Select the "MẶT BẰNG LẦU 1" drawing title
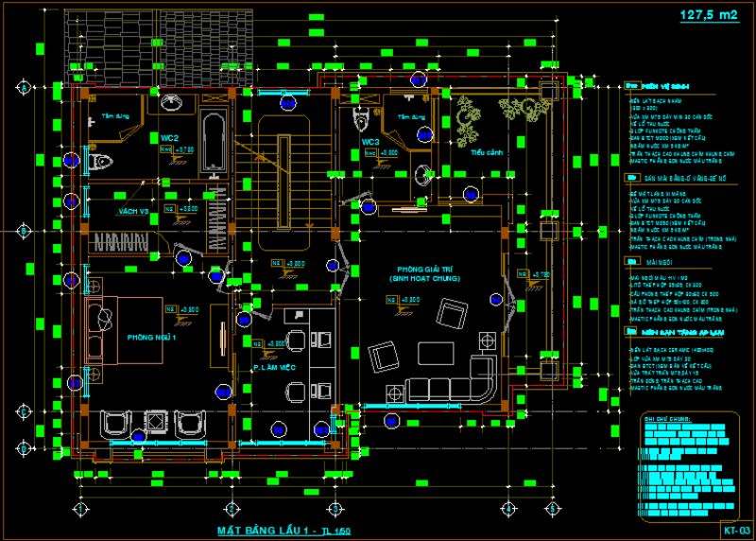The height and width of the screenshot is (541, 756). coord(263,531)
